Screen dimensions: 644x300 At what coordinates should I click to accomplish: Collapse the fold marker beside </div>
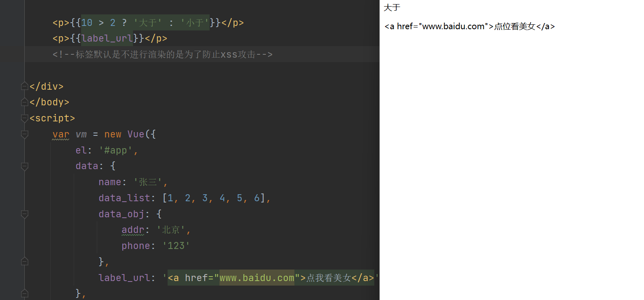coord(25,86)
